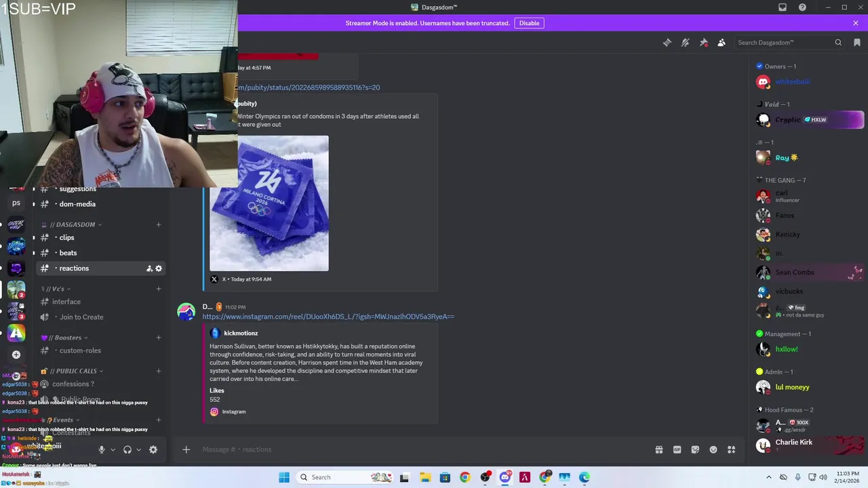The height and width of the screenshot is (488, 868).
Task: Open the clips channel
Action: pyautogui.click(x=100, y=238)
